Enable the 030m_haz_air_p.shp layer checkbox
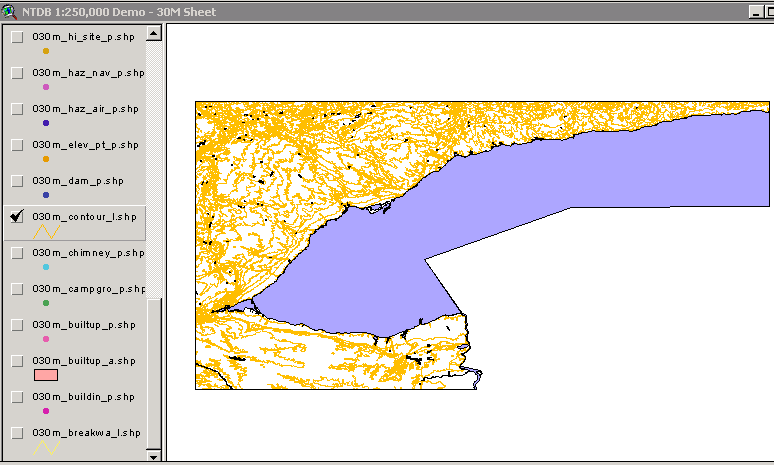Screen dimensions: 774x465 click(x=17, y=109)
